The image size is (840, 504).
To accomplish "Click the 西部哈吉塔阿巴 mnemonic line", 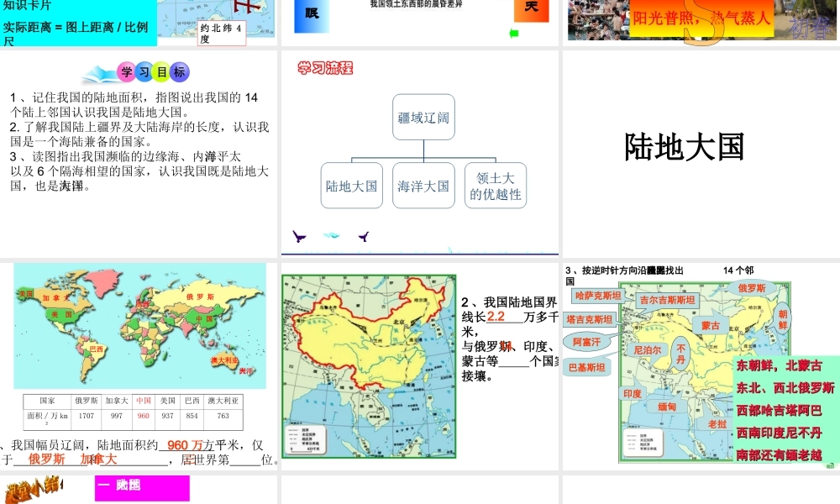I will pyautogui.click(x=779, y=410).
